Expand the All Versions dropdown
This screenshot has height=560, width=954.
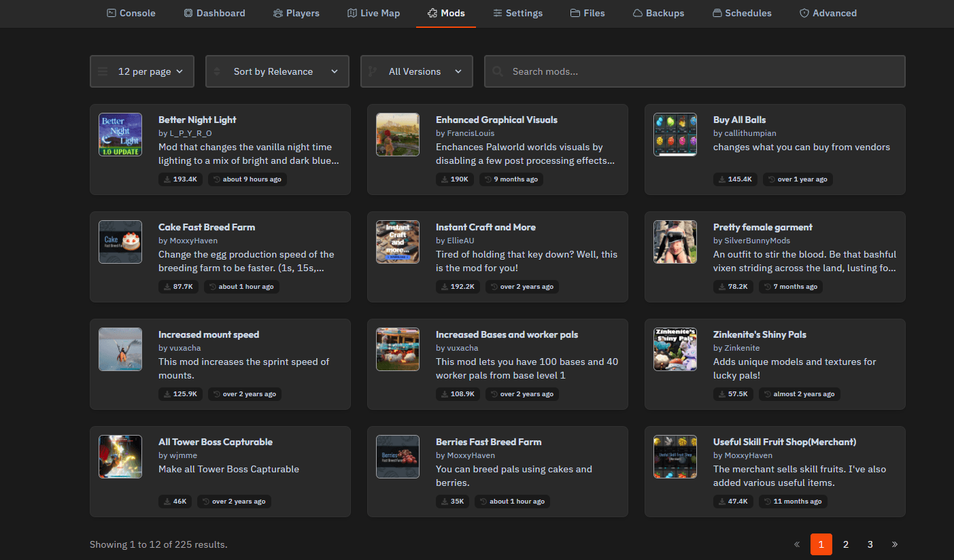(417, 71)
